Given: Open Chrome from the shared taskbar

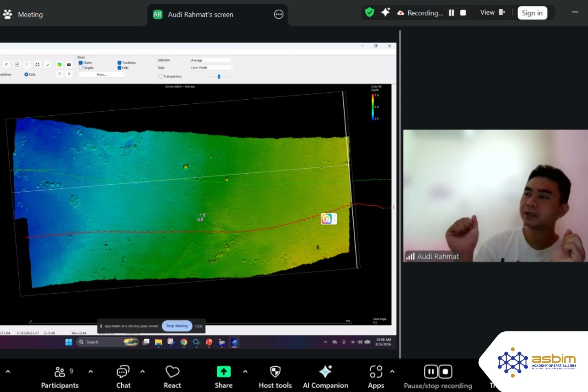Looking at the screenshot, I should 184,342.
